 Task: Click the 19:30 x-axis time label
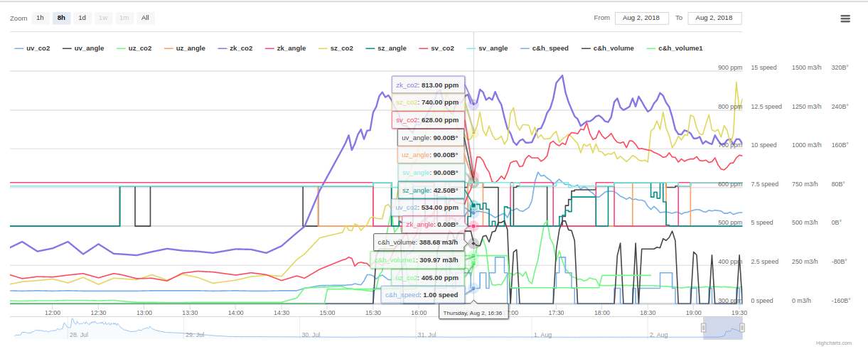click(x=739, y=313)
